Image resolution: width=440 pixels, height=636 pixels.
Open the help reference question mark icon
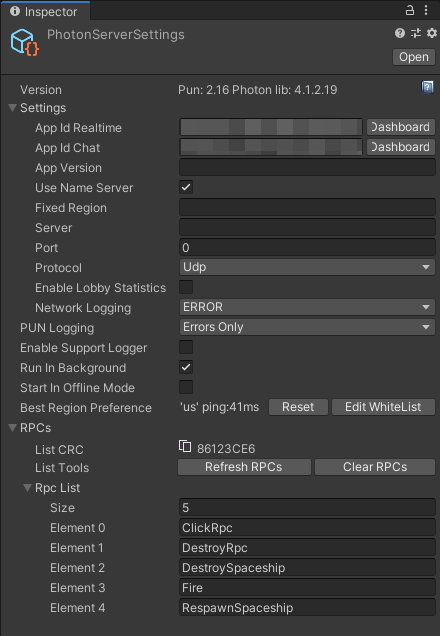coord(400,33)
